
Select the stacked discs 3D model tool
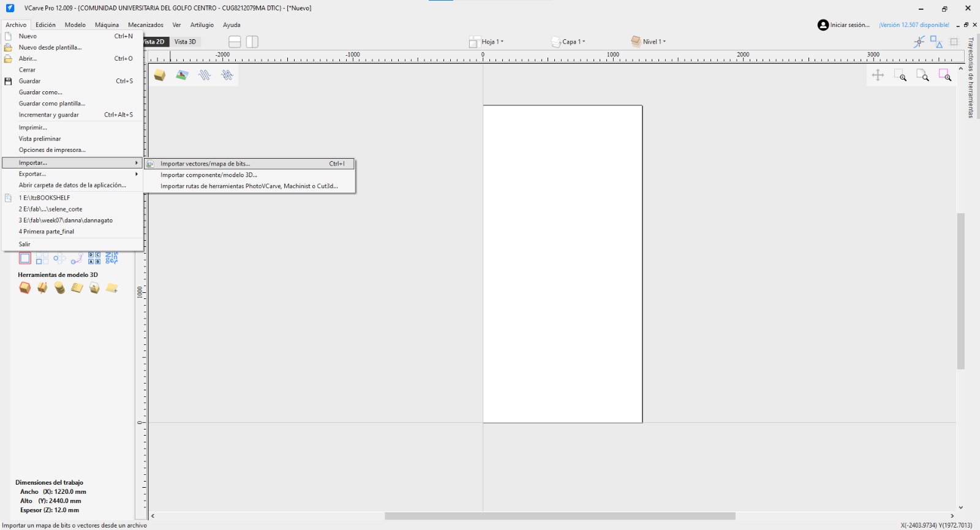[59, 288]
